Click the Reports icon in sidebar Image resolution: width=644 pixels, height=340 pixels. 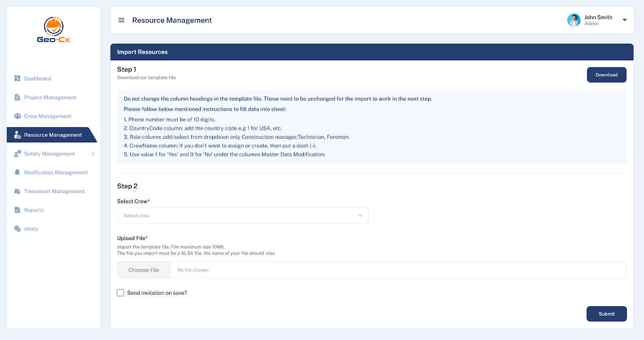[17, 210]
